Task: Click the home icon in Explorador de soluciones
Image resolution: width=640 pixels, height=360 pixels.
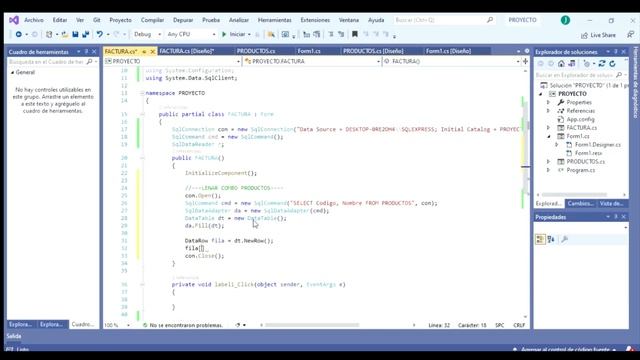Action: pos(561,64)
